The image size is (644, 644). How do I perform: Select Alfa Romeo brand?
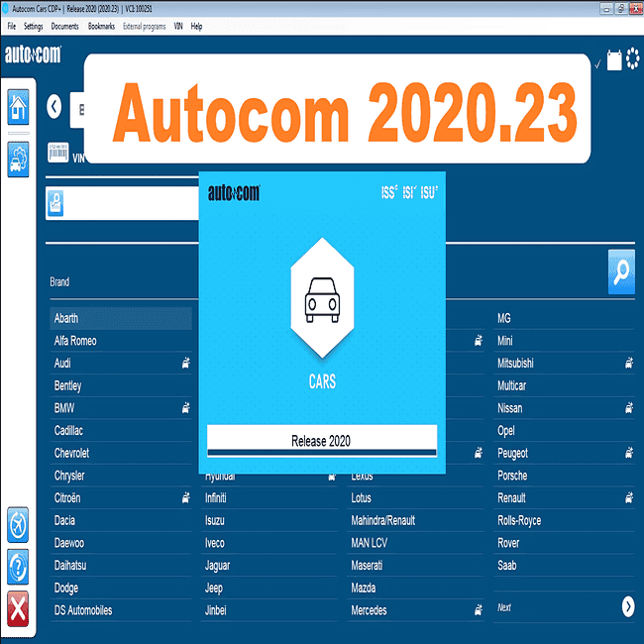click(121, 341)
